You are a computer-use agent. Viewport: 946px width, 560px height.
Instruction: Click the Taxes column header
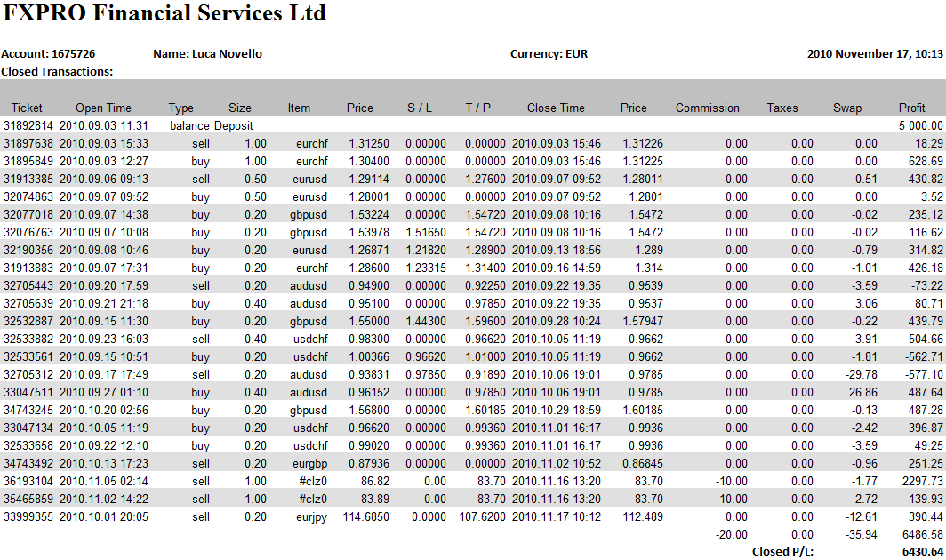[x=782, y=108]
